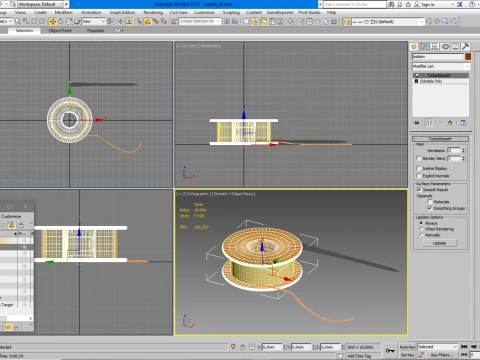The height and width of the screenshot is (360, 480).
Task: Increase X coordinate spinner arrow
Action: [x=285, y=346]
